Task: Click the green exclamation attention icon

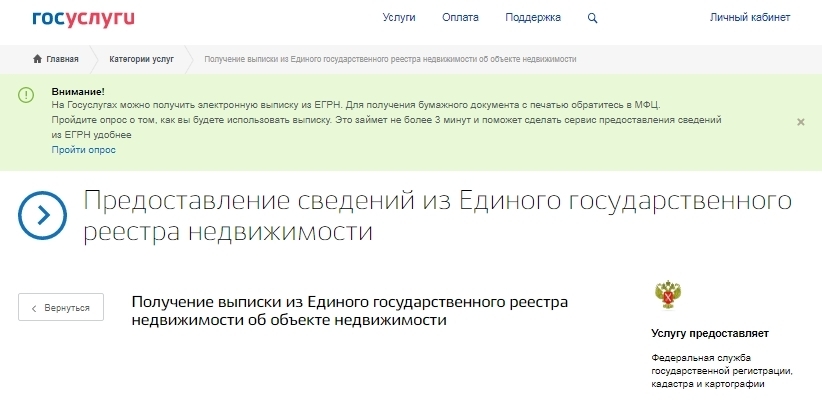Action: (x=26, y=94)
